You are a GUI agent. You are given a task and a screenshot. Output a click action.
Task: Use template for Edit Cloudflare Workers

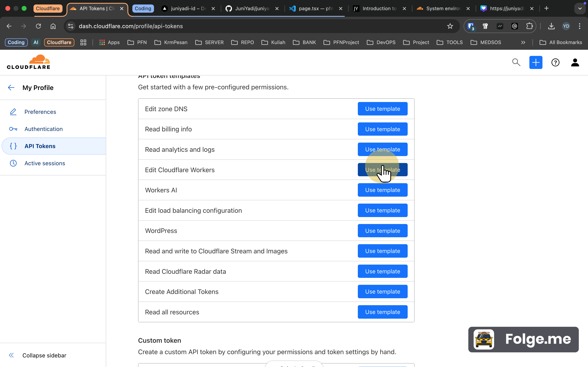pos(383,170)
